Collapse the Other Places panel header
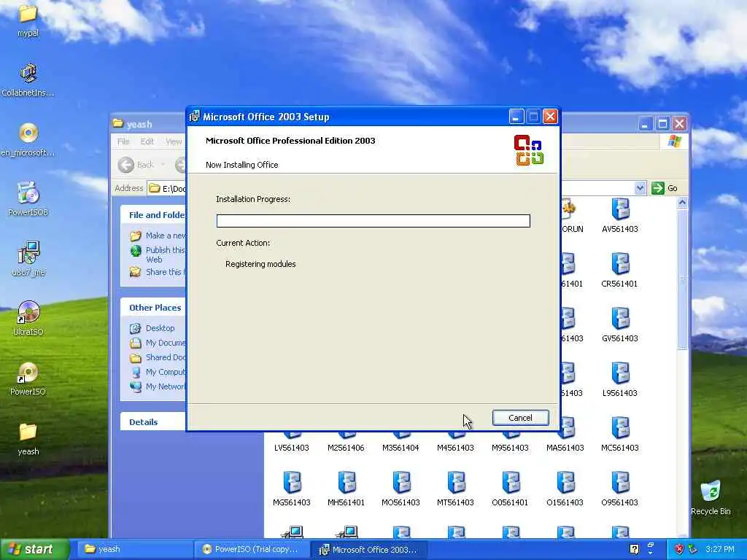 (153, 308)
